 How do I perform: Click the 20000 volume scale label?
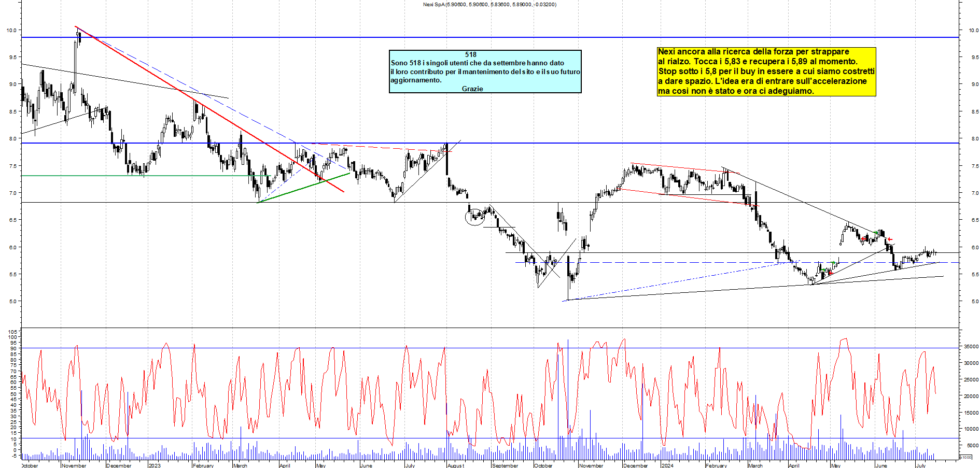point(971,396)
